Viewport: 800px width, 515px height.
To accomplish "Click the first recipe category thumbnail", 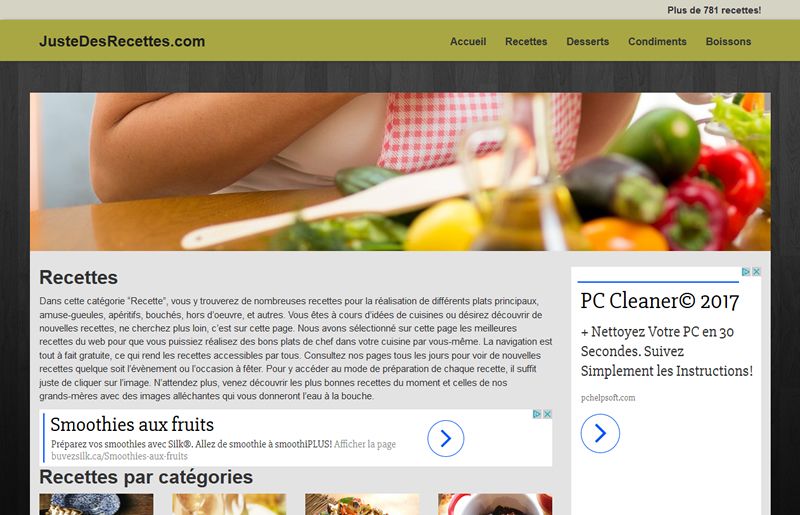I will (96, 504).
